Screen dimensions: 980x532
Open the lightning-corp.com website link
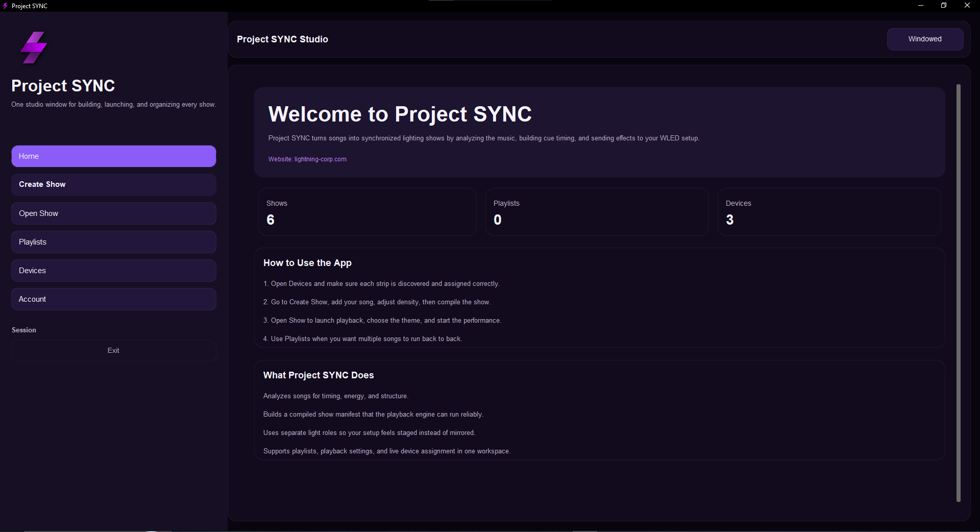[307, 159]
